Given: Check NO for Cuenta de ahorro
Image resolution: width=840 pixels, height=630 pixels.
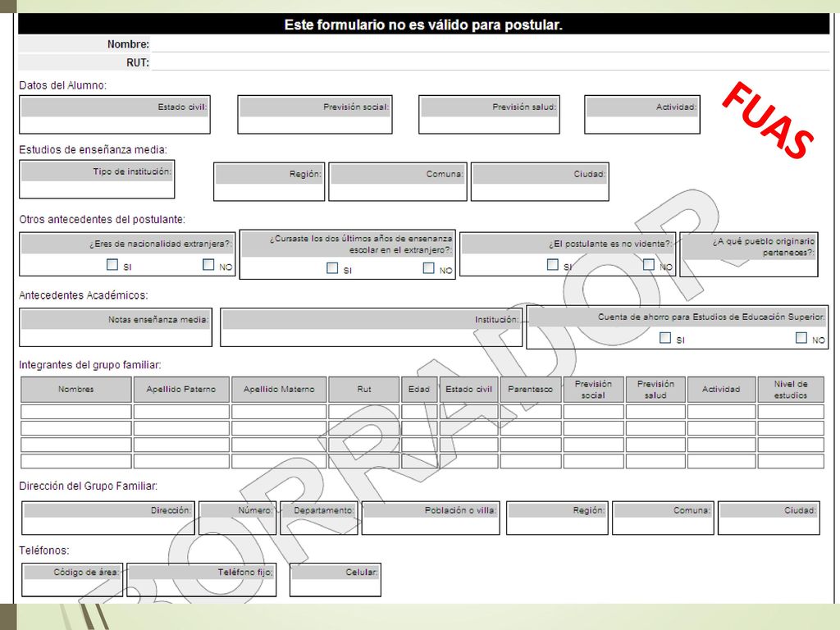Looking at the screenshot, I should pyautogui.click(x=801, y=337).
